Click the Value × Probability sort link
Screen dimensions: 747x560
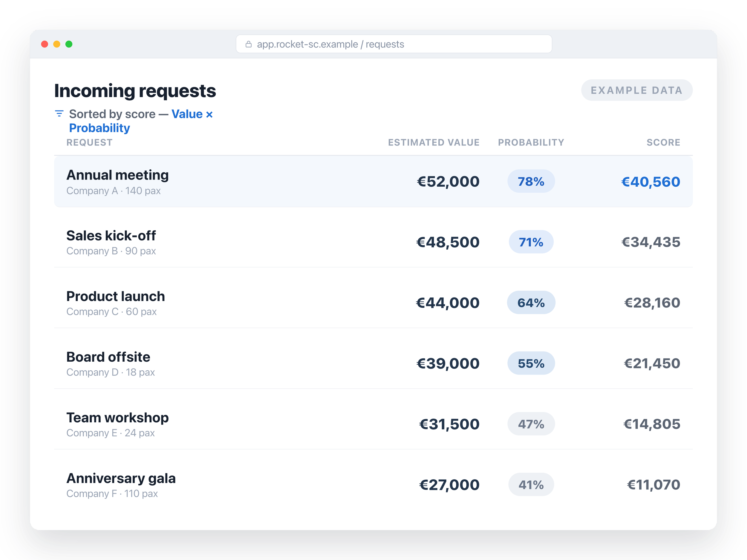point(141,121)
